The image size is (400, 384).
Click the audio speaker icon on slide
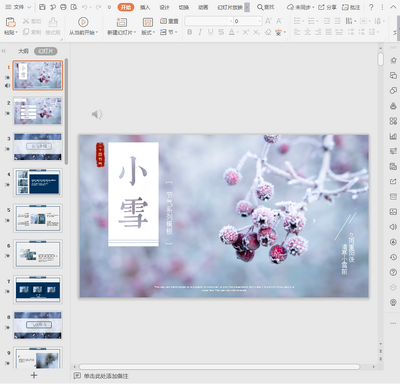pyautogui.click(x=97, y=114)
